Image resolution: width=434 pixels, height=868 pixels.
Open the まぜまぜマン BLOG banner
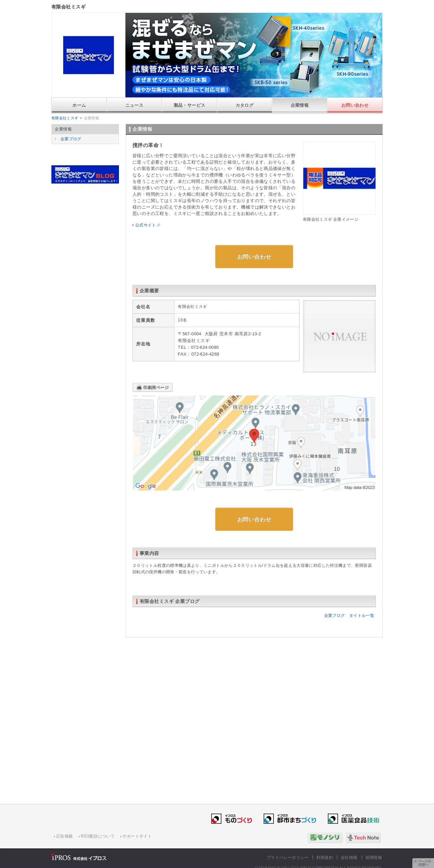85,174
